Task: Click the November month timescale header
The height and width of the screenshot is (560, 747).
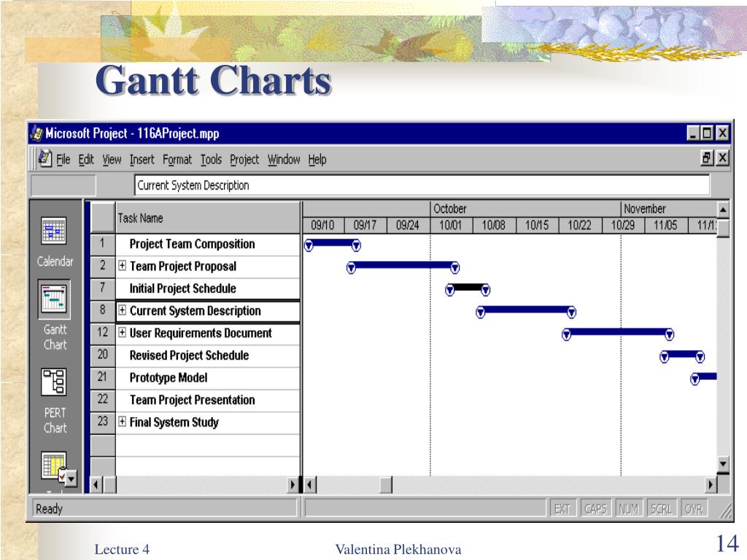Action: 670,209
